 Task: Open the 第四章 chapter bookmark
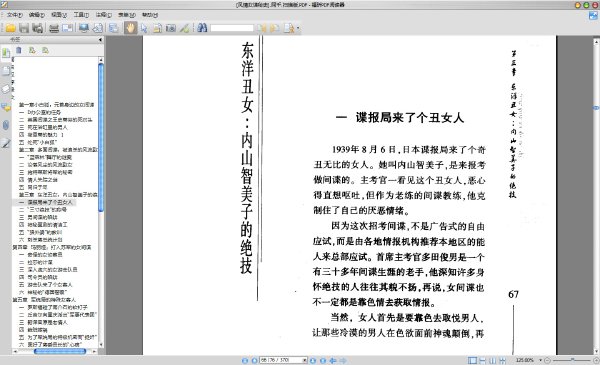tap(52, 247)
